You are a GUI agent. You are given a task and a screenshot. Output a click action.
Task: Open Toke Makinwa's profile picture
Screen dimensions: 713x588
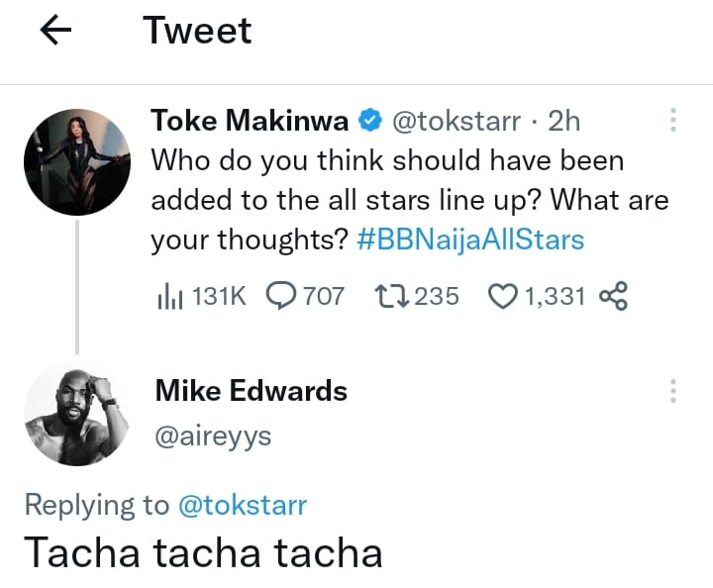(76, 161)
